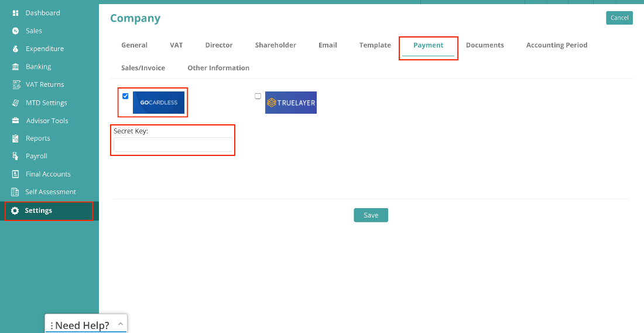Go to Expenditure in sidebar
The height and width of the screenshot is (333, 644).
(44, 49)
